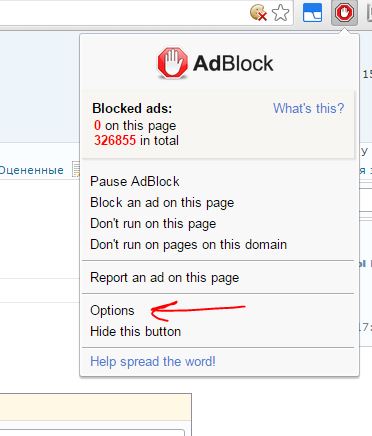Select Pause AdBlock
Screen dimensions: 372x436
135,182
